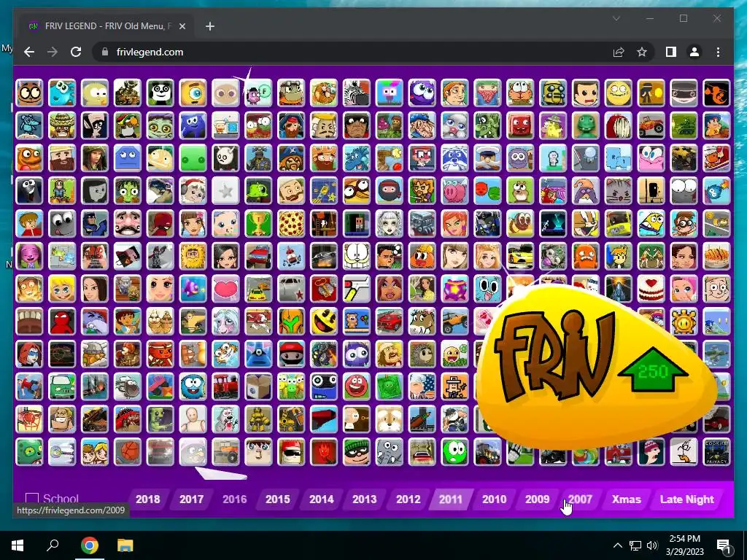Open the panda game thumbnail
The image size is (747, 560).
(x=160, y=93)
